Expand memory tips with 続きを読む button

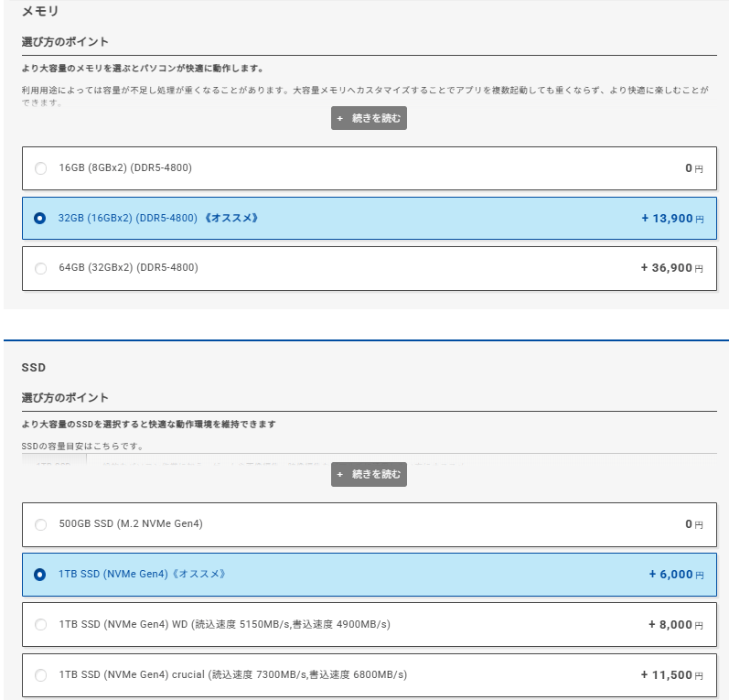[x=369, y=119]
